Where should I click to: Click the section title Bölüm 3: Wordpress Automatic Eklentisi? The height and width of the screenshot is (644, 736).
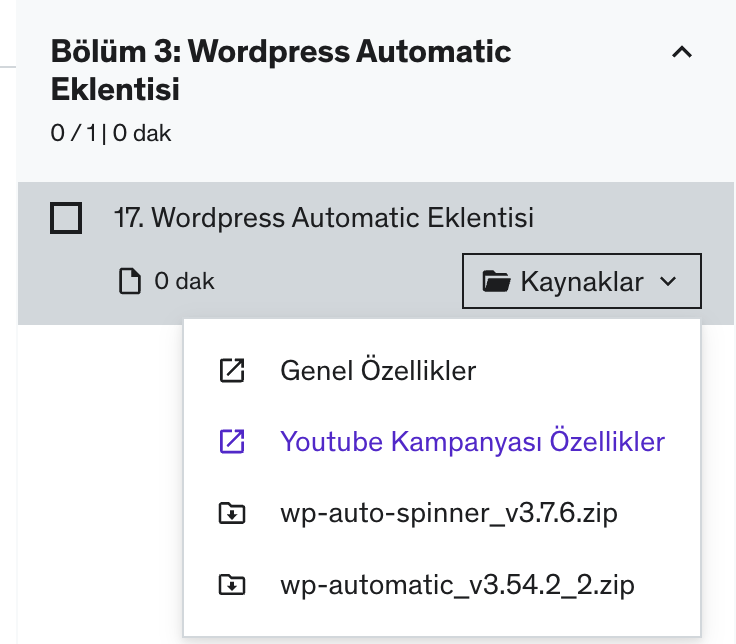coord(281,70)
